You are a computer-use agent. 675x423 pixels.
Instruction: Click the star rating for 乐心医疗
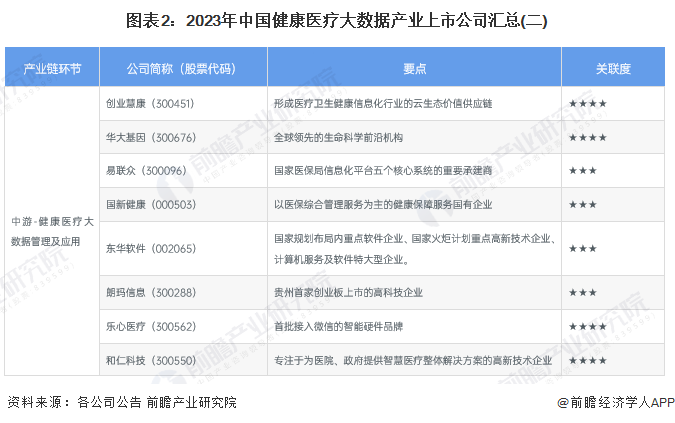pyautogui.click(x=588, y=327)
